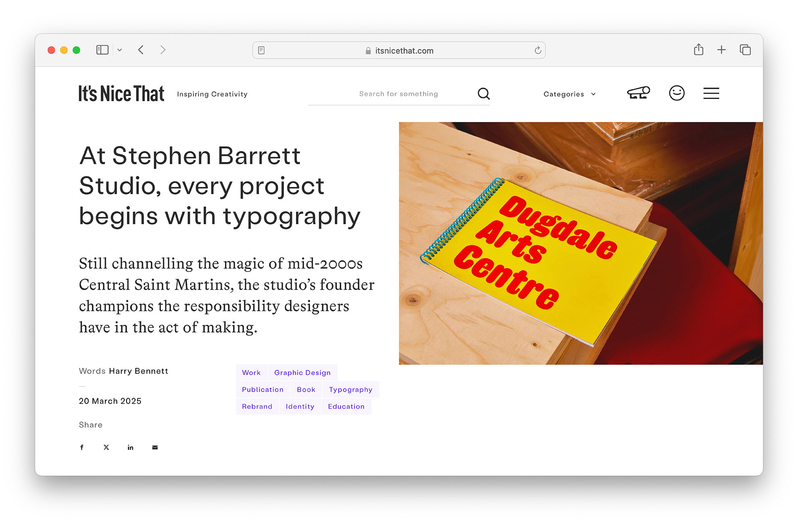Open the Safari share menu
Screen dimensions: 798x532
[698, 49]
